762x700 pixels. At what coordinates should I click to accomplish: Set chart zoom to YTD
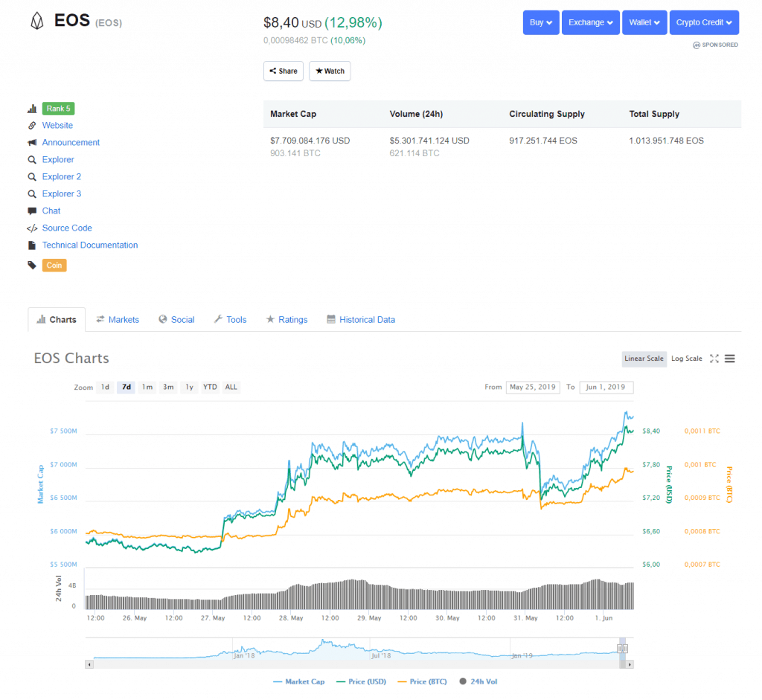(x=210, y=387)
